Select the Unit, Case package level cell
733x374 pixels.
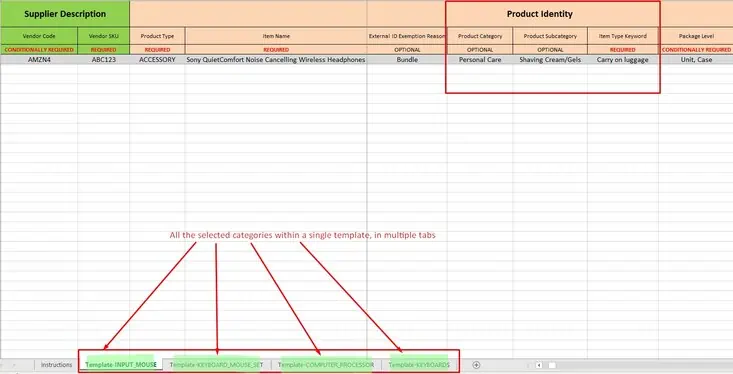click(696, 59)
